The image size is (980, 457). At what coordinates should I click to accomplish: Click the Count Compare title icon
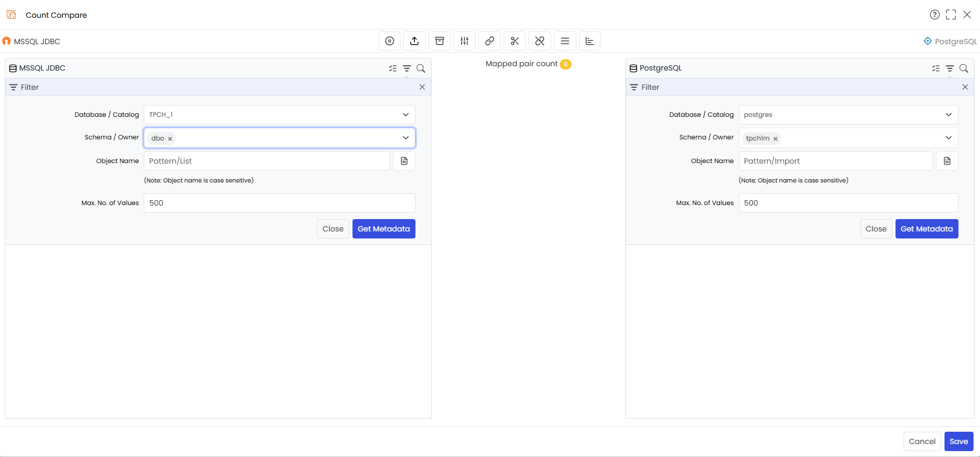[x=11, y=15]
